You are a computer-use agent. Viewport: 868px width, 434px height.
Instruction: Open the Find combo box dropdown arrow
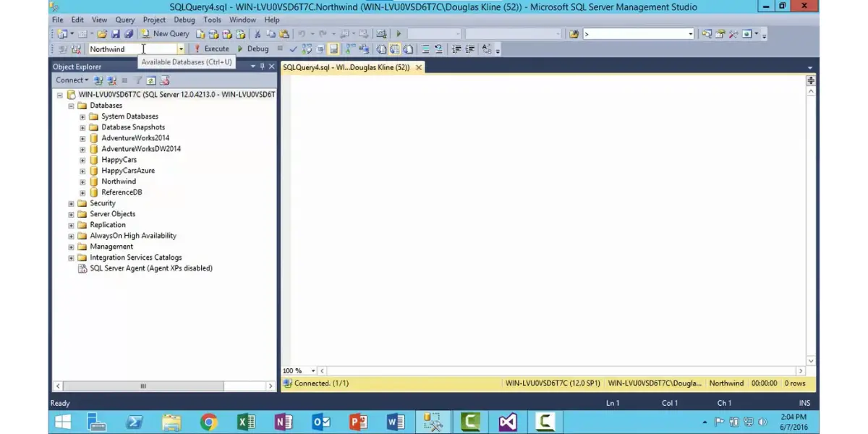691,33
